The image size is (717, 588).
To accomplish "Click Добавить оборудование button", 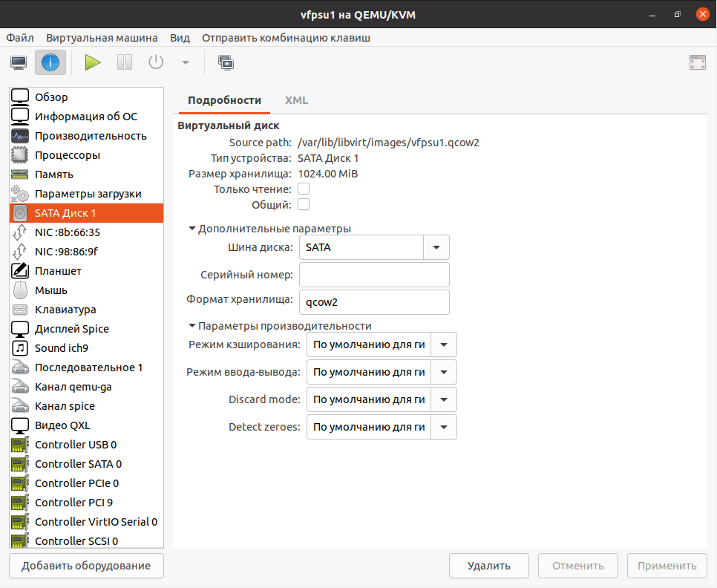I will click(x=86, y=566).
